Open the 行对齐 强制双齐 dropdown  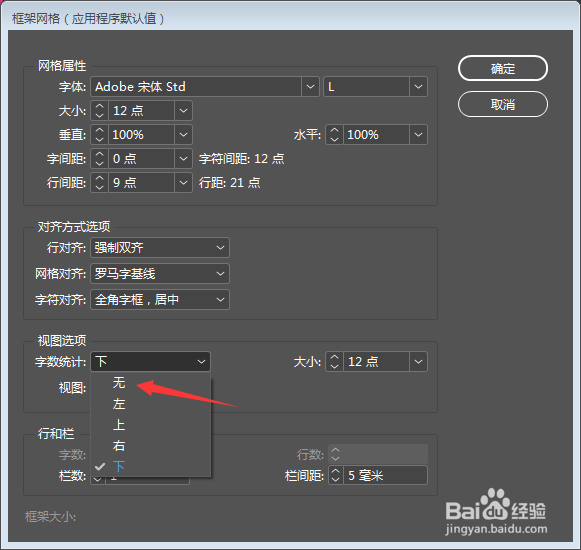coord(160,248)
